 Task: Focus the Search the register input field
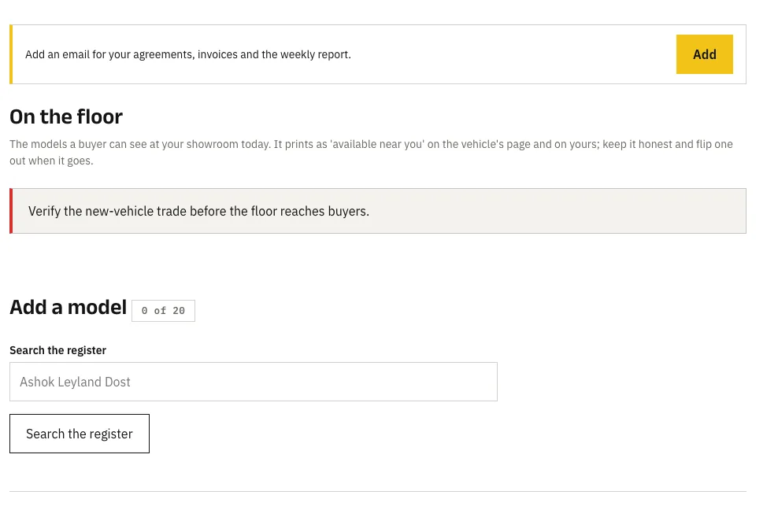(x=253, y=382)
